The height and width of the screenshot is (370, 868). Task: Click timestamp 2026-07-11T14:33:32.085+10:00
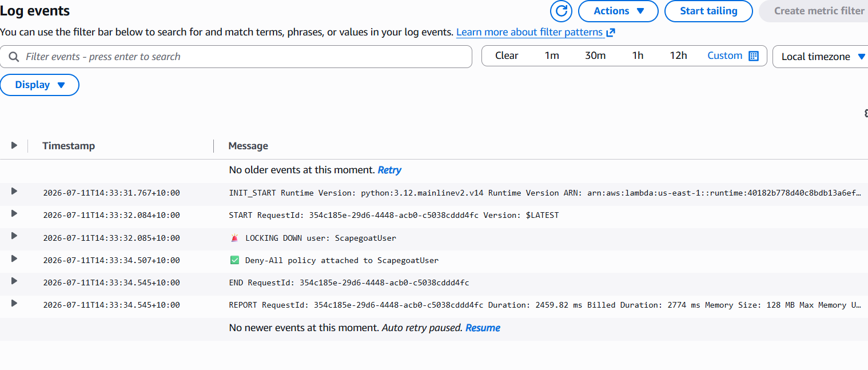112,238
